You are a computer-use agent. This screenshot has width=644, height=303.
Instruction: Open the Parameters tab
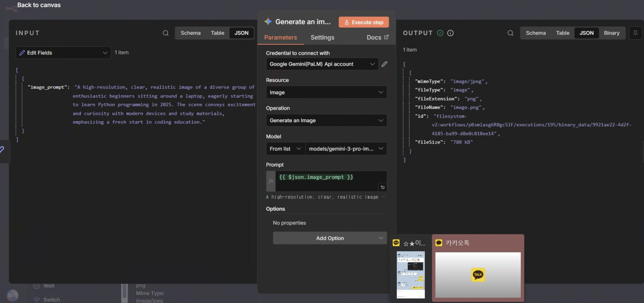coord(281,38)
